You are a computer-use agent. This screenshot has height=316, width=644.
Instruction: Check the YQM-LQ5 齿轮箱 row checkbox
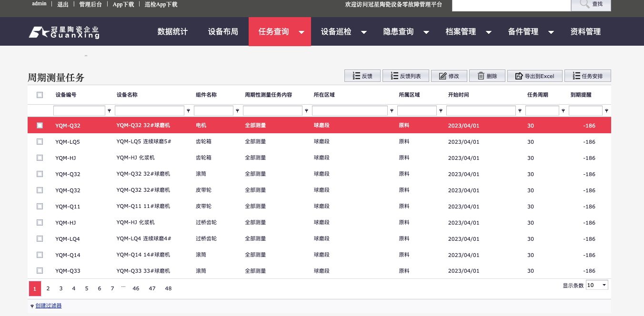click(x=40, y=141)
